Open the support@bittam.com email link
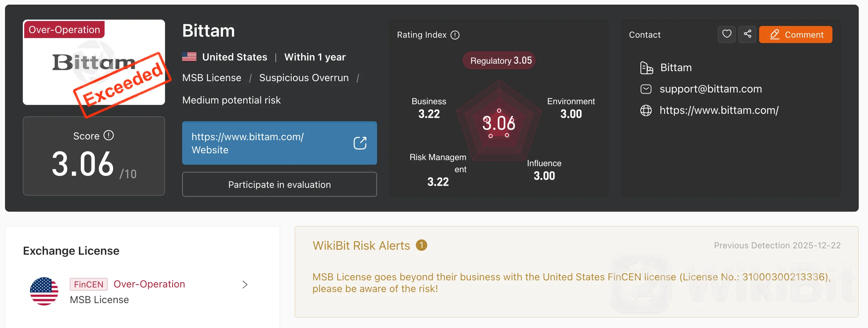Screen dimensions: 868x328 [711, 89]
